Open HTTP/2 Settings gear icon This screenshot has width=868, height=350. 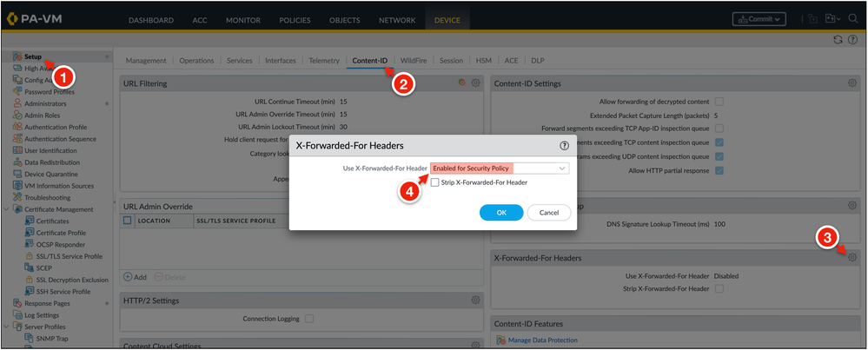tap(475, 300)
